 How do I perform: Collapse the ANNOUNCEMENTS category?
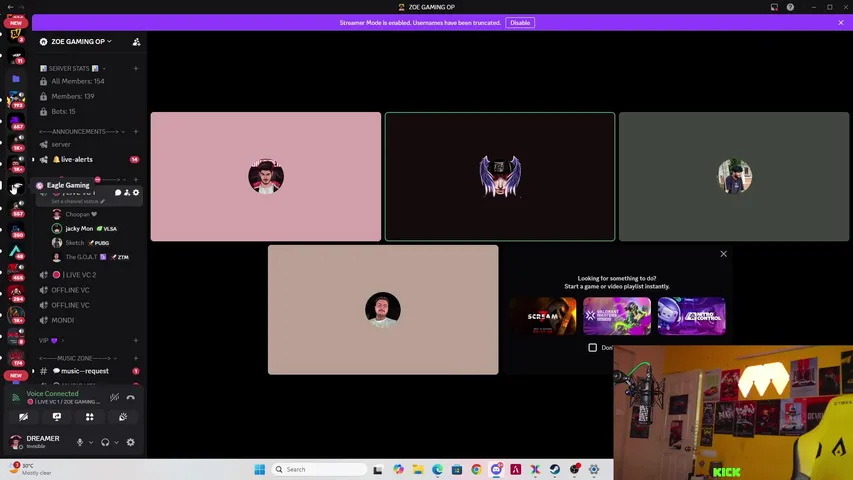pos(82,132)
